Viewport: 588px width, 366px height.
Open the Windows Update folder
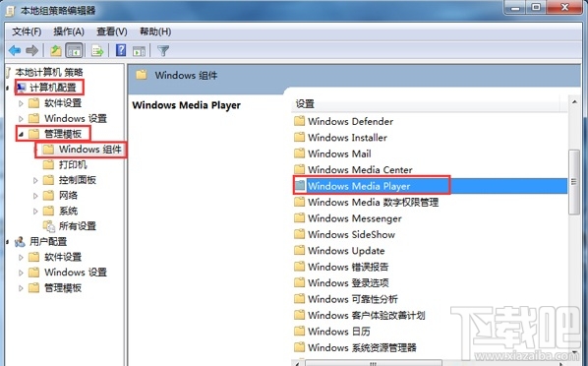(346, 250)
